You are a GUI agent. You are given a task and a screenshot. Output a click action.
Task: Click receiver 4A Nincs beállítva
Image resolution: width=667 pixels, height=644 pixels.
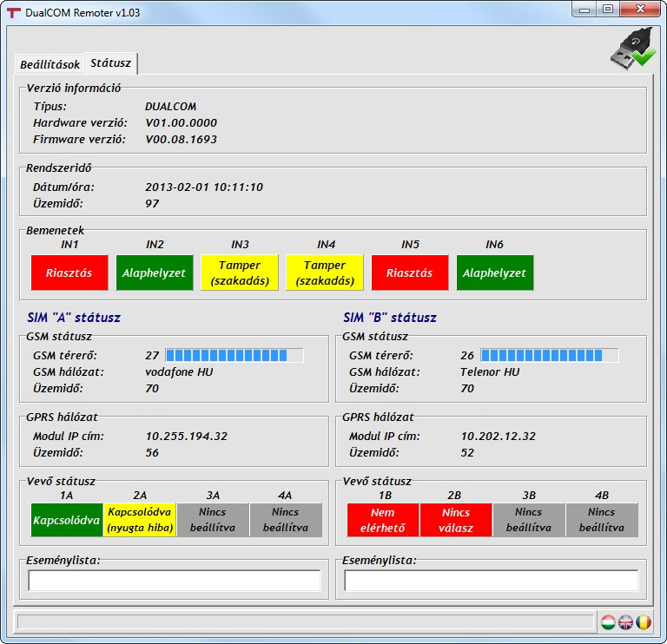coord(286,520)
